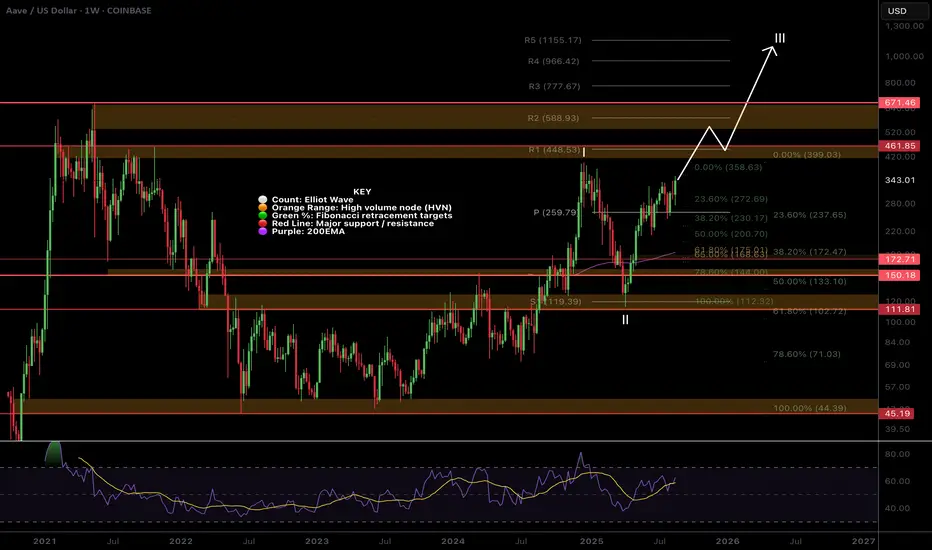
Task: Click the 1,300.00 price axis value
Action: click(904, 26)
